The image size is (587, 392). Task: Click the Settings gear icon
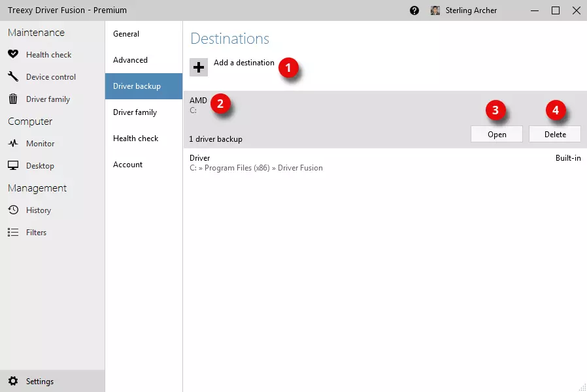[13, 381]
